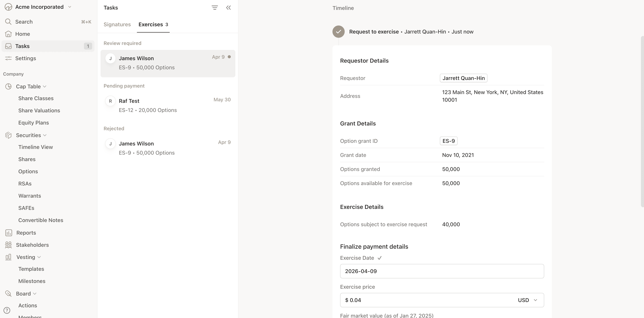Open the USD currency dropdown

527,300
